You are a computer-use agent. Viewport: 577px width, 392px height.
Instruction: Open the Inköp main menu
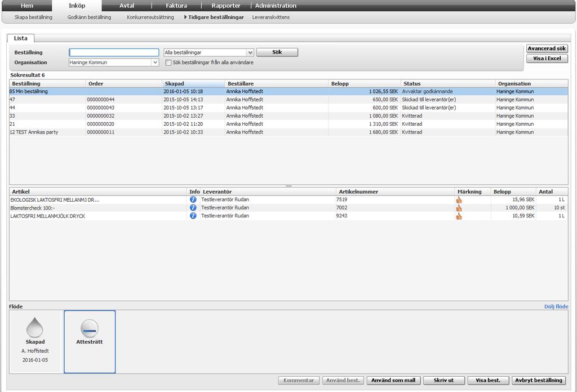click(x=77, y=6)
